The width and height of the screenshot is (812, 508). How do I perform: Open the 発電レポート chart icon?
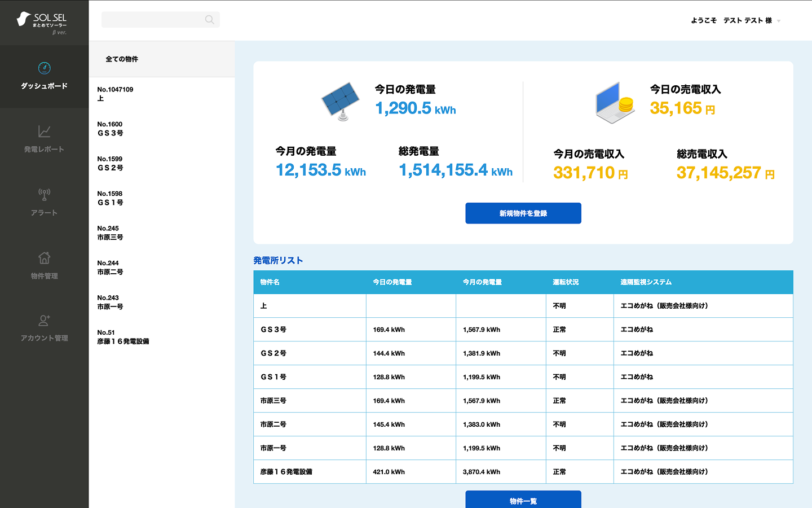pos(44,131)
